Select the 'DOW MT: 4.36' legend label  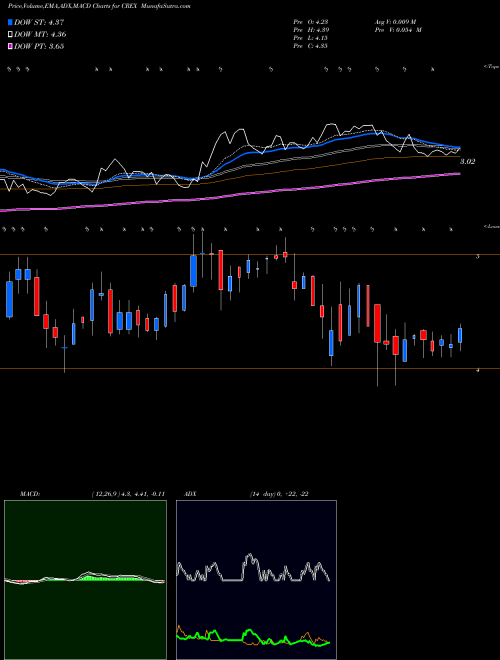(x=40, y=35)
